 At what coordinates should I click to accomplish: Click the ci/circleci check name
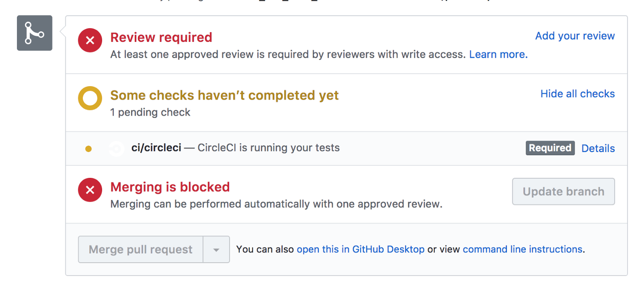(156, 148)
